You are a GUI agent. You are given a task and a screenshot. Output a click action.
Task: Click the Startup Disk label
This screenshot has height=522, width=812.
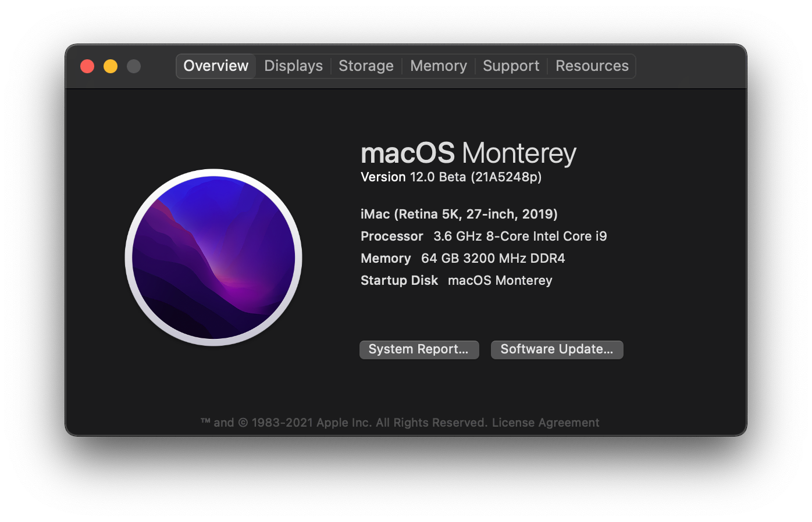tap(399, 280)
